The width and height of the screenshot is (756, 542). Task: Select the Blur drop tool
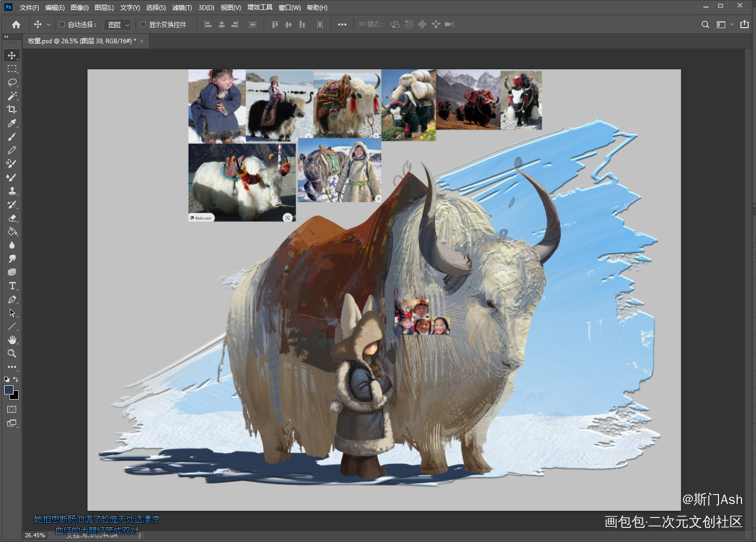(x=12, y=245)
